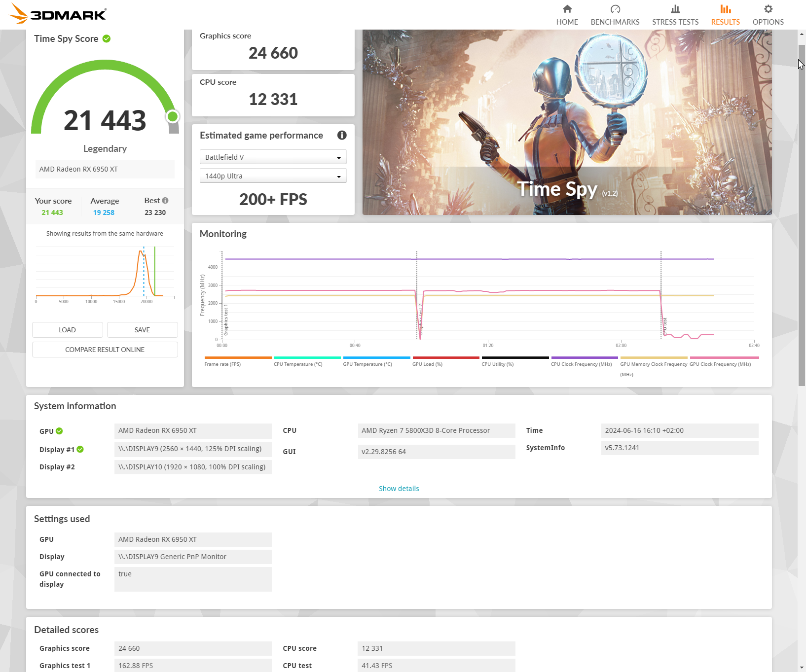This screenshot has height=672, width=806.
Task: Toggle the GPU Memory Clock Frequency legend swatch
Action: (x=654, y=357)
